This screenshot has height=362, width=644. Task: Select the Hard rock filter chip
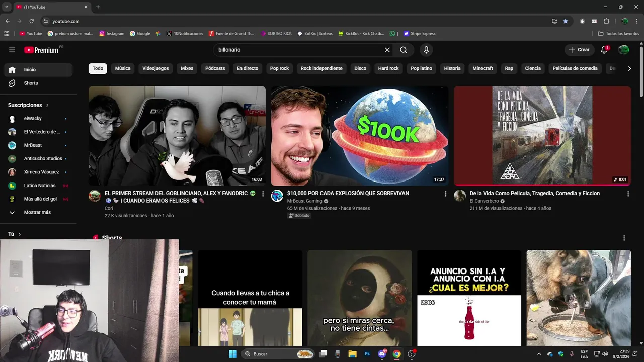pos(388,68)
